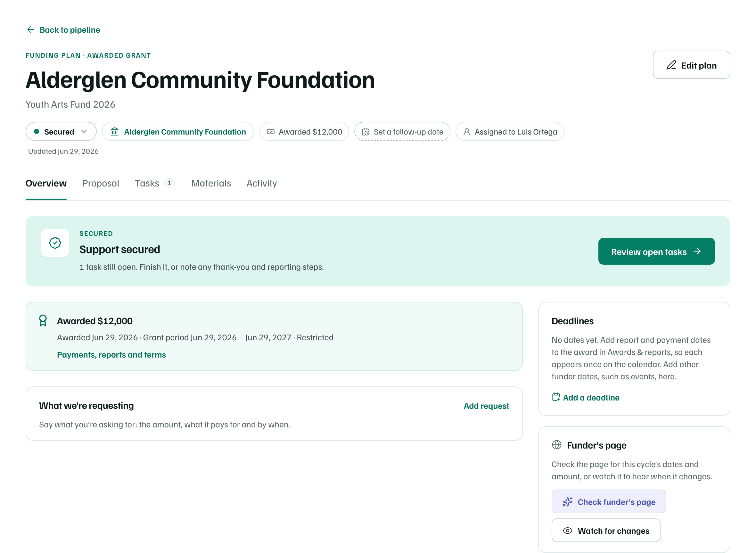Open the Proposal tab

pyautogui.click(x=101, y=183)
